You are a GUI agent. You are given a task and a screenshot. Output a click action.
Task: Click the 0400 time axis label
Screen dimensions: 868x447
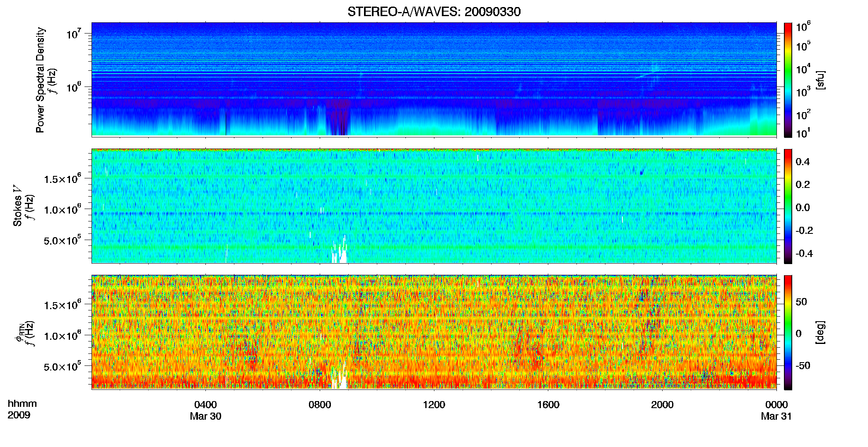(x=205, y=404)
